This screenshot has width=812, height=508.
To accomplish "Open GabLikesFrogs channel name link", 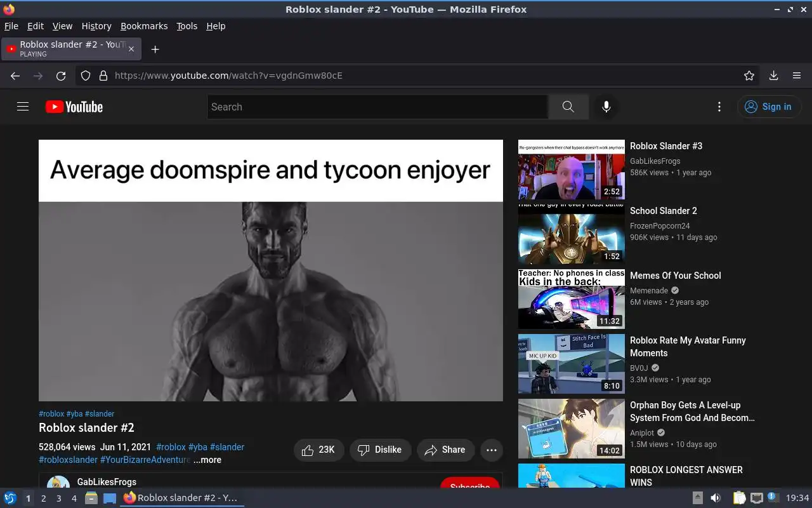I will pos(107,482).
